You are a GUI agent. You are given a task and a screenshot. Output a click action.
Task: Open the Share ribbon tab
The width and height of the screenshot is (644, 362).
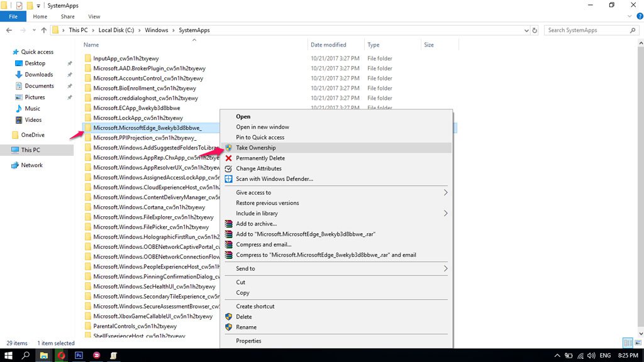click(x=68, y=16)
